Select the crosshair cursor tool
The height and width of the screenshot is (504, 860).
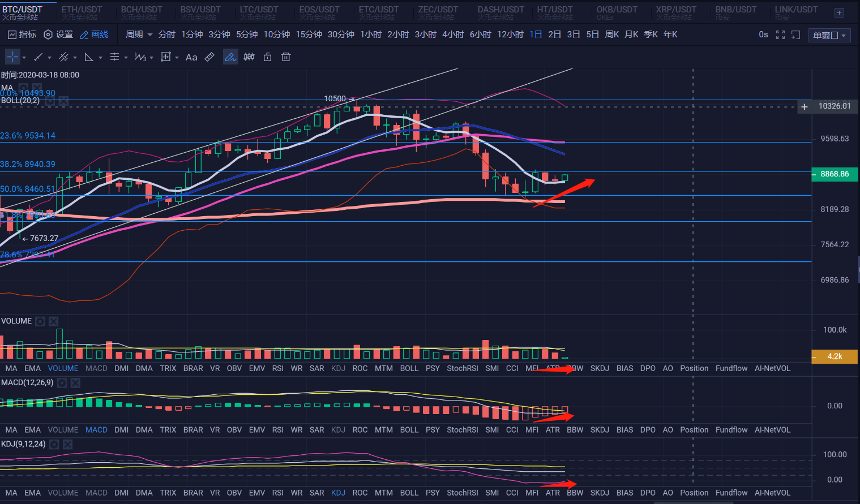click(12, 57)
